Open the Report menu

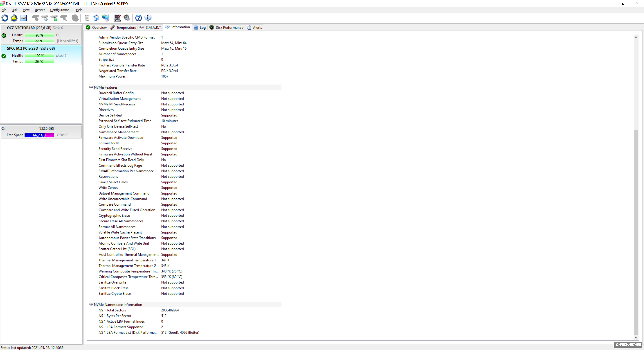click(40, 10)
